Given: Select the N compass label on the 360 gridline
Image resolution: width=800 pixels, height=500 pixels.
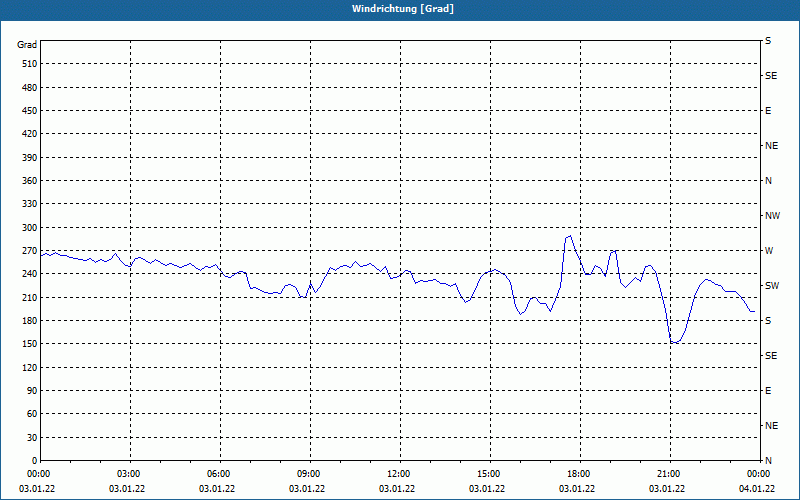Looking at the screenshot, I should coord(768,181).
